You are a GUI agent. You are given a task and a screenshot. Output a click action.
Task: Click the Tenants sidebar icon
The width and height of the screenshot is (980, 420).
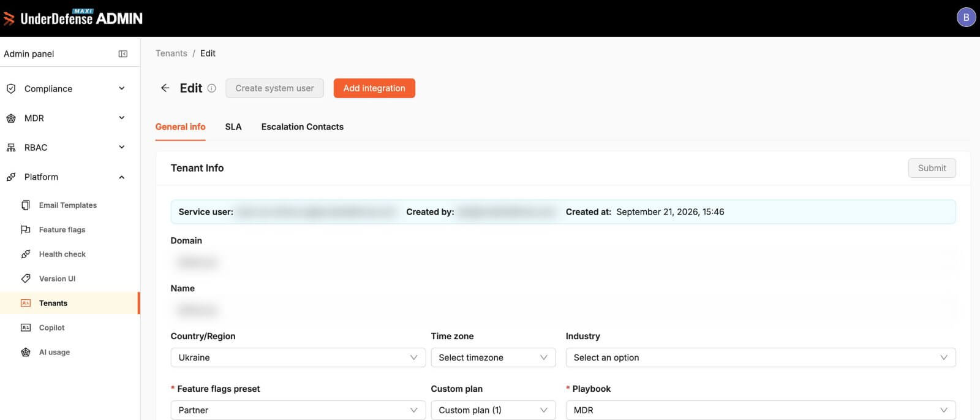coord(26,304)
